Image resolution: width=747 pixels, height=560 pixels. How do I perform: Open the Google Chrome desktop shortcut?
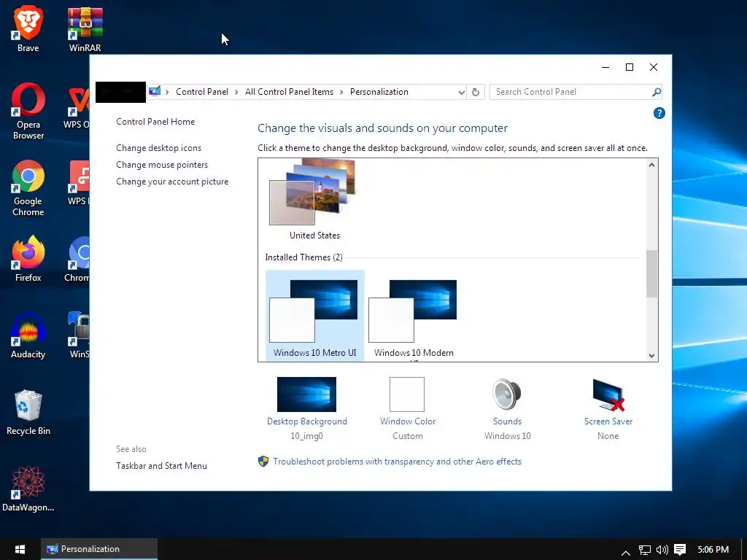(x=28, y=188)
